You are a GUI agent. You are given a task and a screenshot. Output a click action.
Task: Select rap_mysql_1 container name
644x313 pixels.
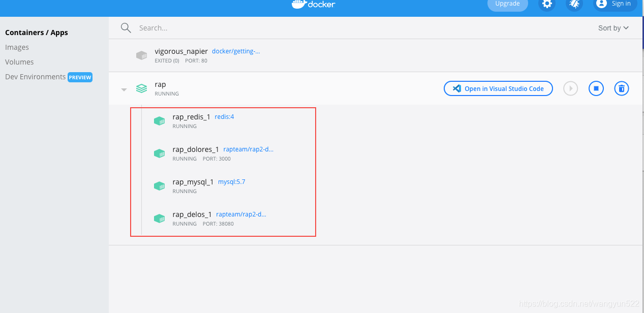click(x=193, y=182)
